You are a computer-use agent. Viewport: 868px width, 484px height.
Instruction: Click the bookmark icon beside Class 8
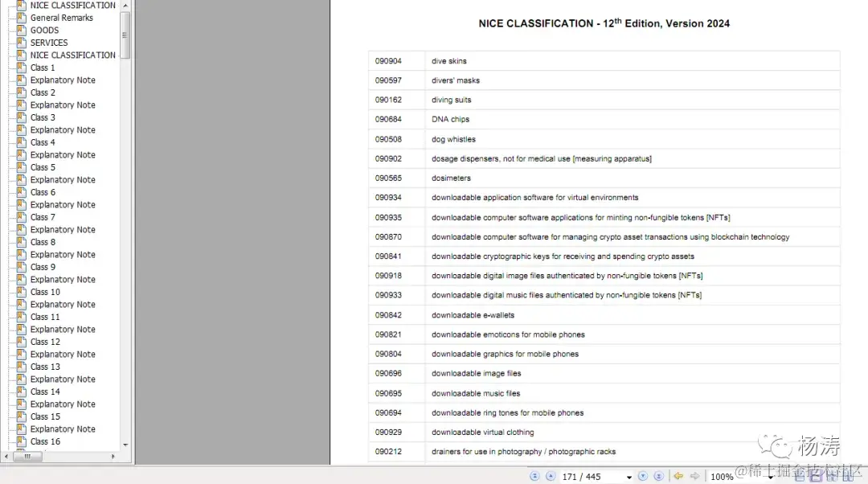pos(22,242)
